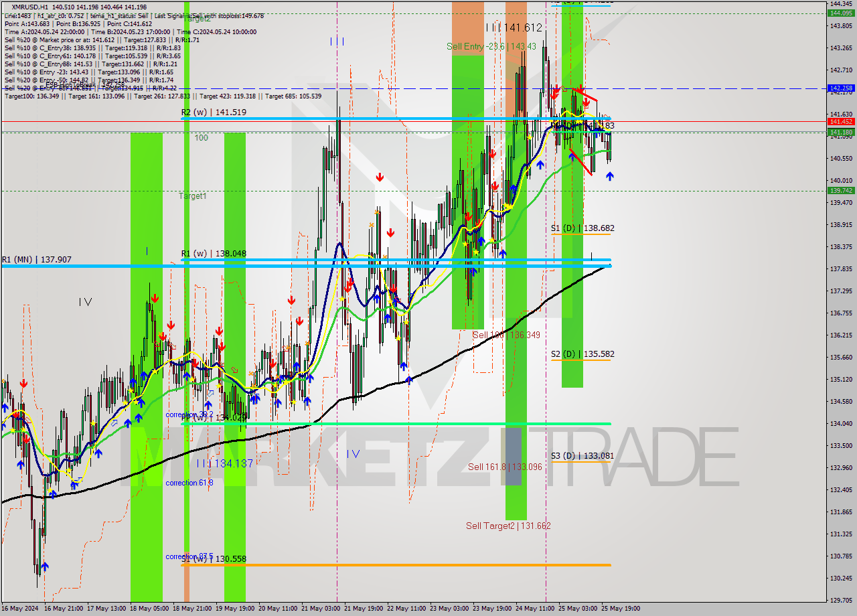Image resolution: width=857 pixels, height=616 pixels.
Task: Click the 136.755 price axis value
Action: [x=841, y=313]
